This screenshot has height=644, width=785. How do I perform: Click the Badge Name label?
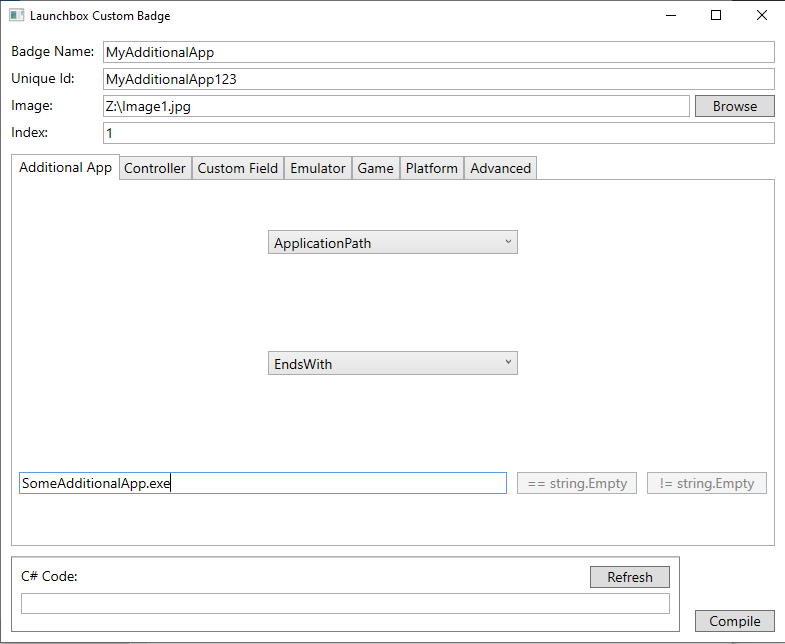tap(53, 52)
